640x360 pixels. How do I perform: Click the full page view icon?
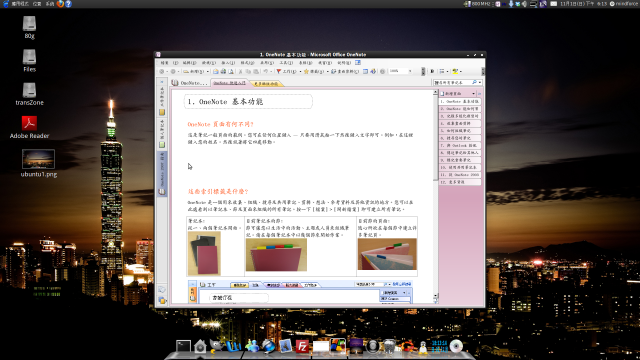point(365,71)
